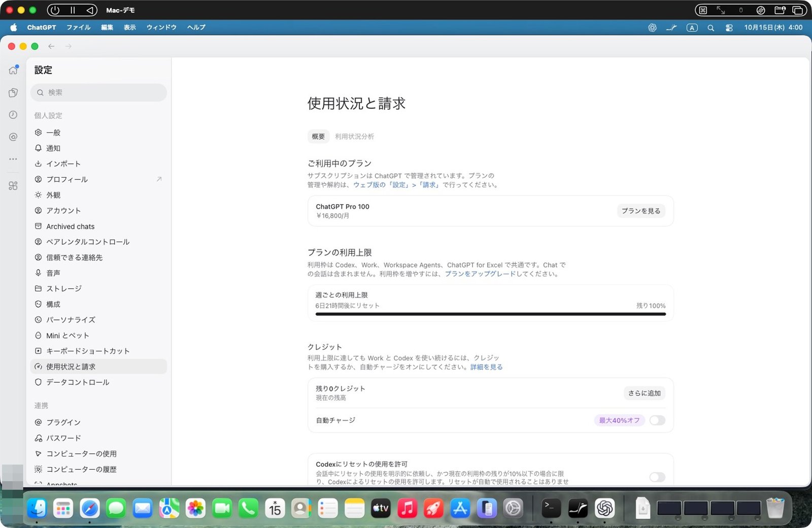Screen dimensions: 812x528
Task: Open the three-dots more icon in left rail
Action: pos(13,159)
